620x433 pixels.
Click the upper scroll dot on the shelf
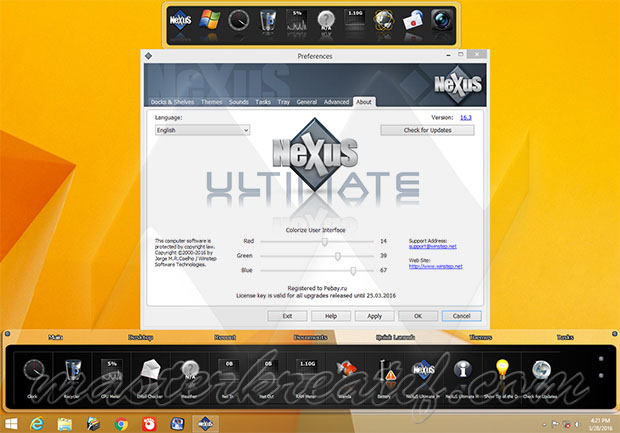(x=601, y=359)
